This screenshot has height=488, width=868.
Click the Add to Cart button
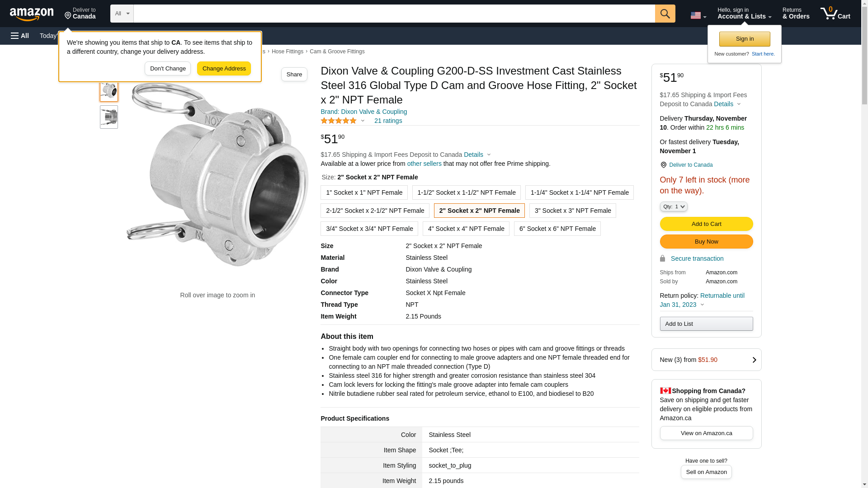(x=706, y=224)
